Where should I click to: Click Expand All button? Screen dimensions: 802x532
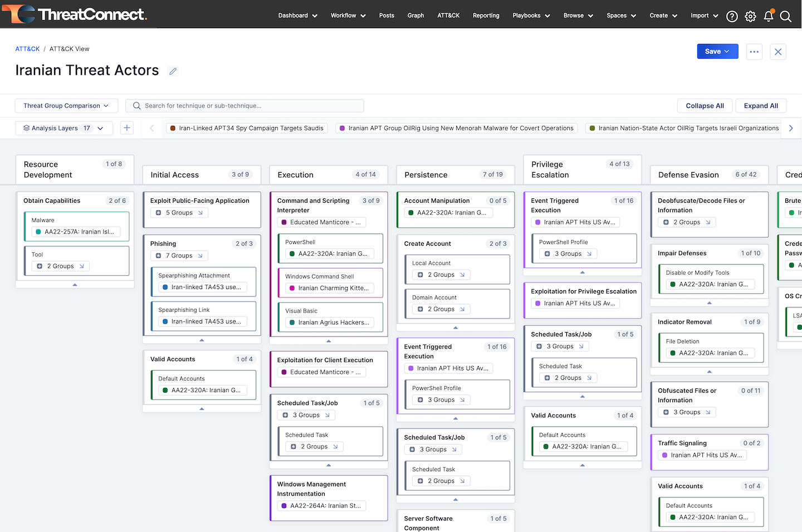(761, 106)
